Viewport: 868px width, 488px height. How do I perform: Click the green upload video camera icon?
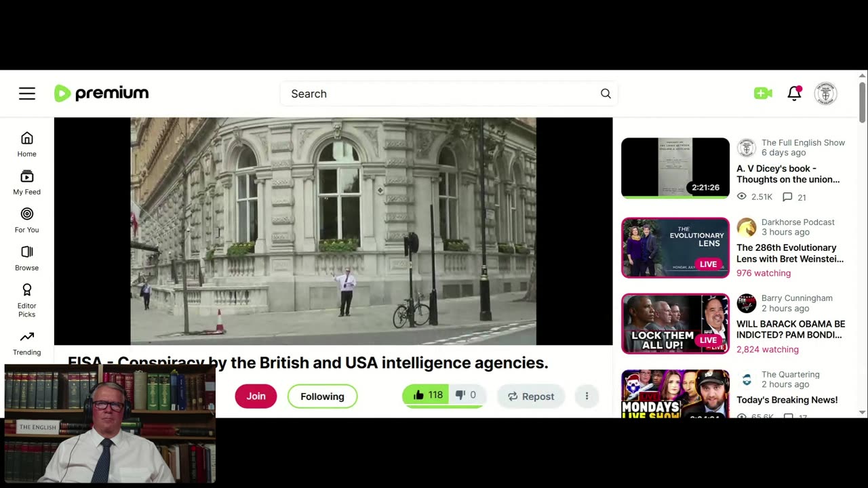tap(763, 94)
